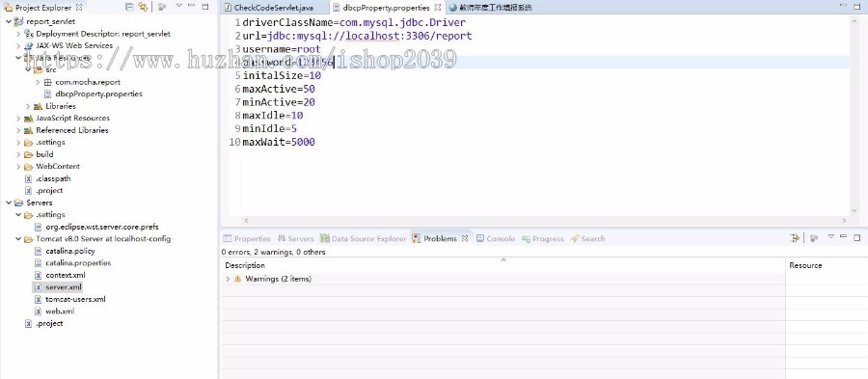The width and height of the screenshot is (868, 379).
Task: Select the context.xml file
Action: pos(66,276)
